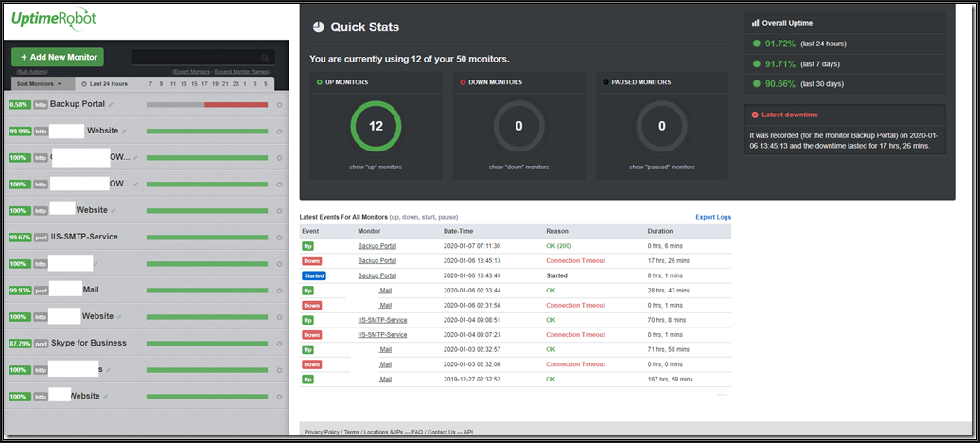Click API footer link
980x443 pixels.
click(469, 432)
